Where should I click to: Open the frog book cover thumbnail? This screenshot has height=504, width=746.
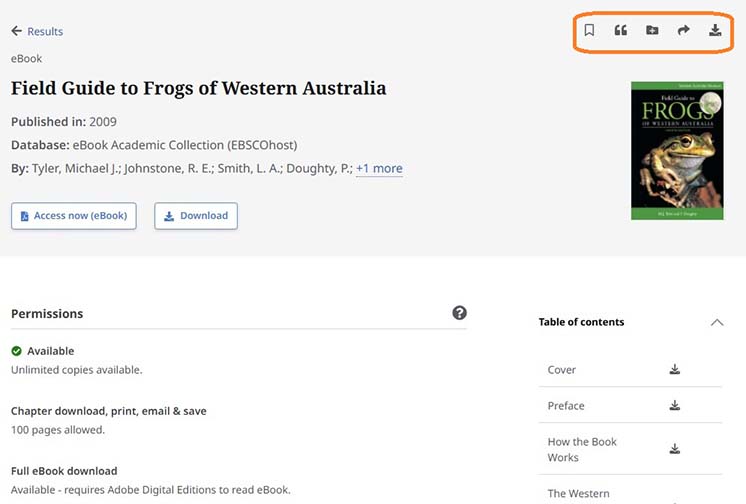677,151
